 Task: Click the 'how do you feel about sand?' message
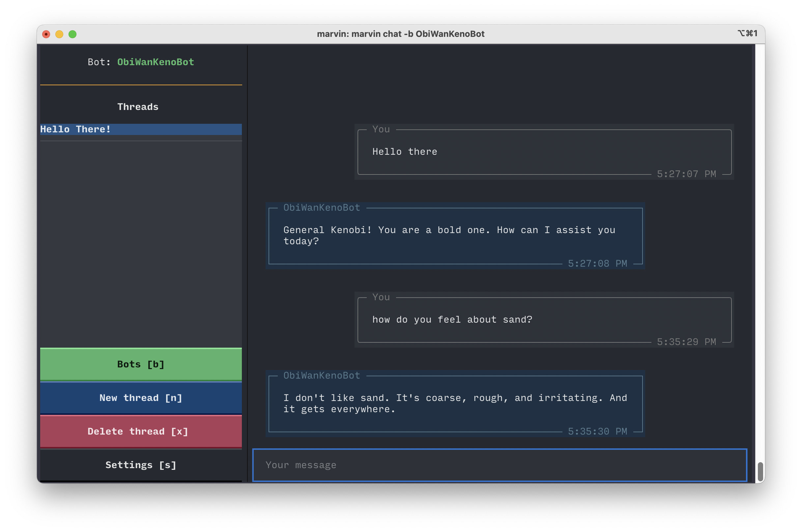[544, 320]
